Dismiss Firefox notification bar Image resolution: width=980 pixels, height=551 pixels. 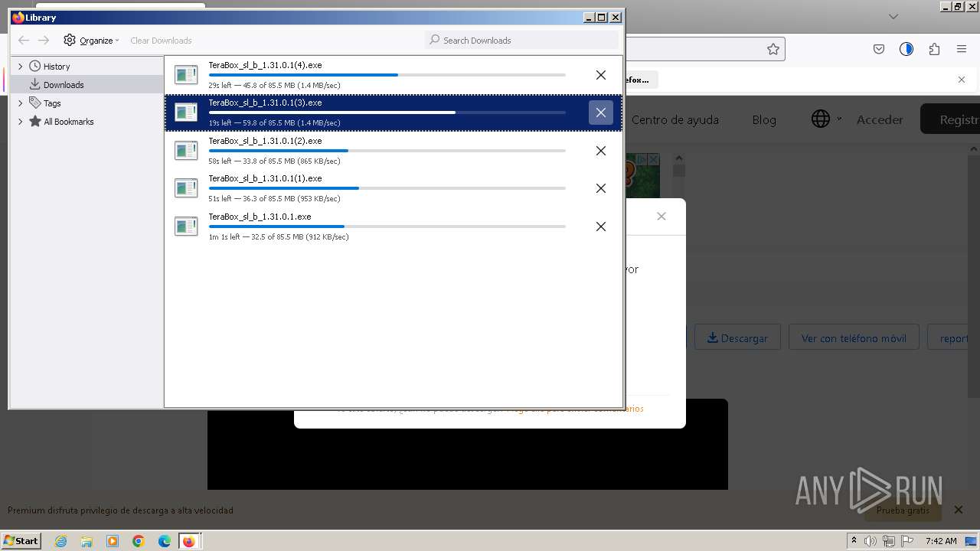pyautogui.click(x=962, y=80)
